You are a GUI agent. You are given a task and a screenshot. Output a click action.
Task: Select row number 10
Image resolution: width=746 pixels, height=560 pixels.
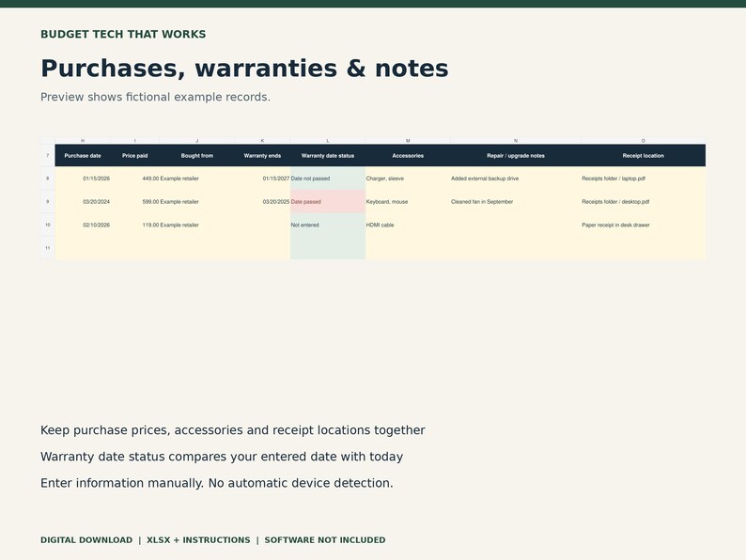click(x=48, y=226)
